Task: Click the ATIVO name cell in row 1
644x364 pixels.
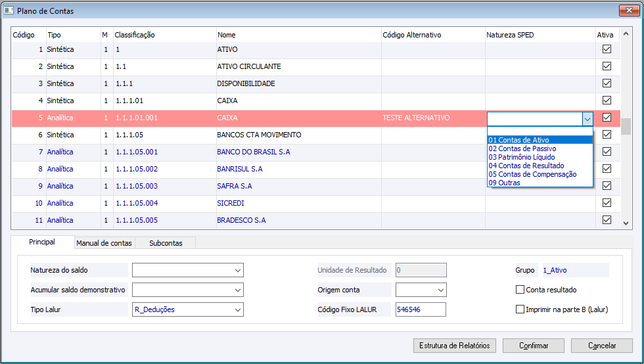Action: coord(298,49)
